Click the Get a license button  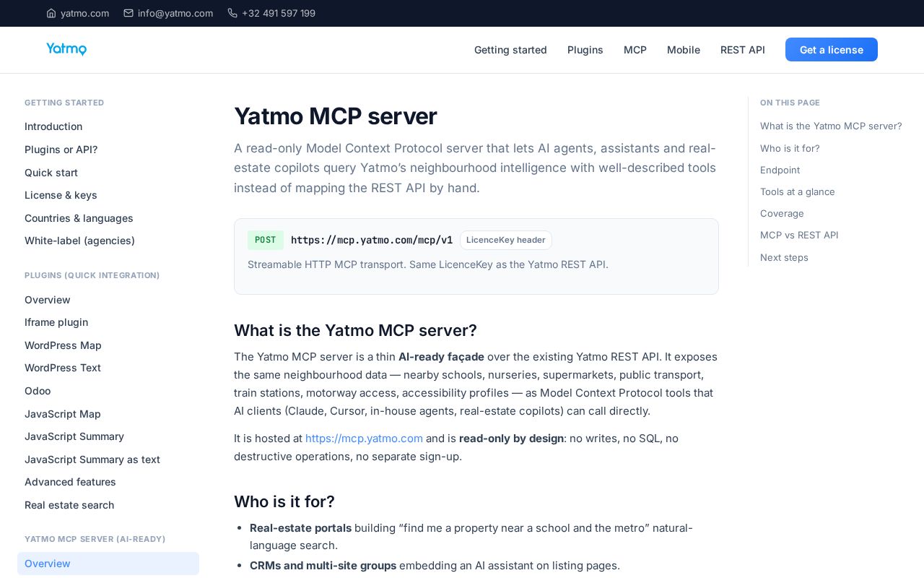(x=832, y=50)
